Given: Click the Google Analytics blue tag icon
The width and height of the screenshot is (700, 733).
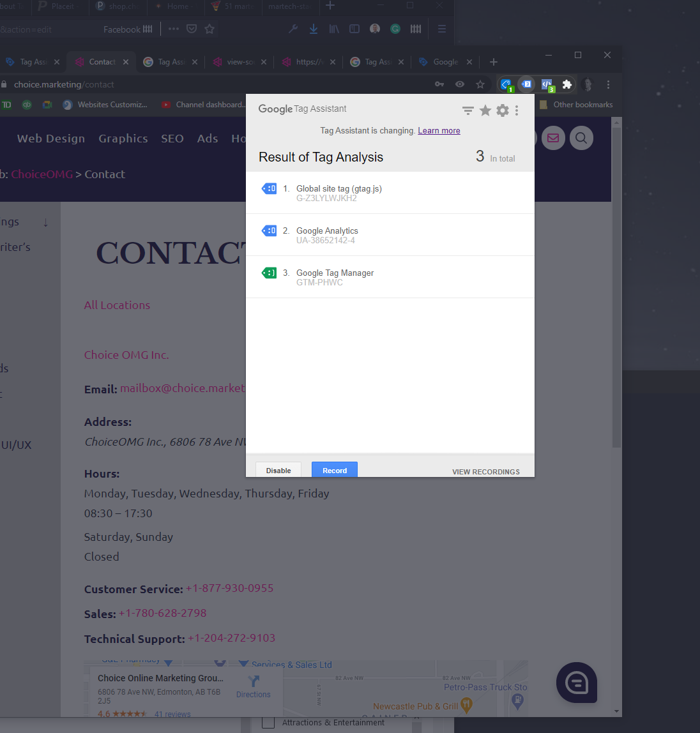Looking at the screenshot, I should point(269,230).
